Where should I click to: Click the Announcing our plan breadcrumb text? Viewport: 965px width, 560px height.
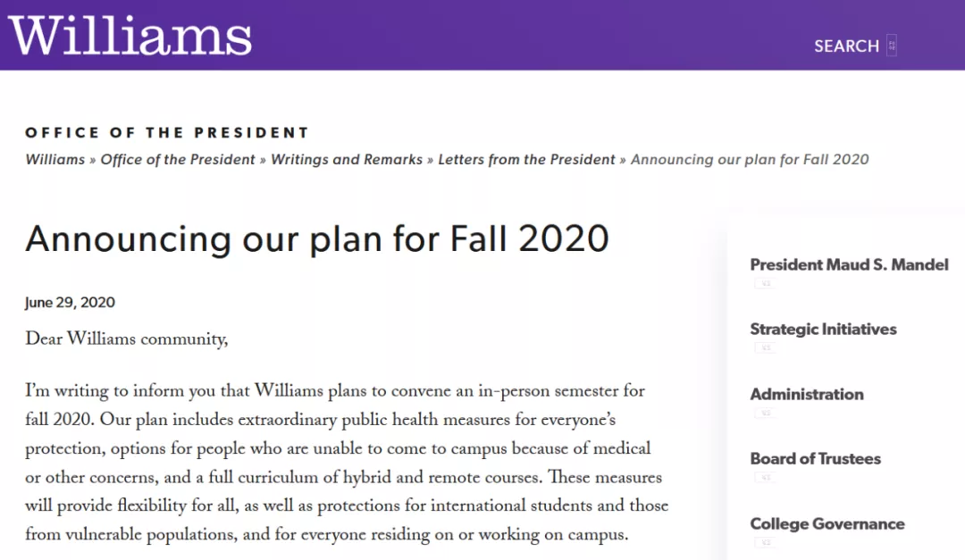[x=750, y=160]
